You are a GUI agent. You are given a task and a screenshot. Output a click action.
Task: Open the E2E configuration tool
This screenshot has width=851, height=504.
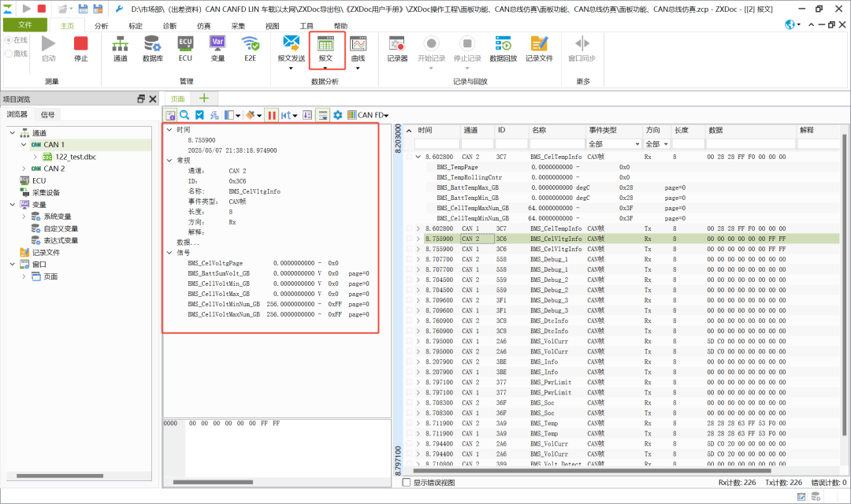tap(251, 49)
